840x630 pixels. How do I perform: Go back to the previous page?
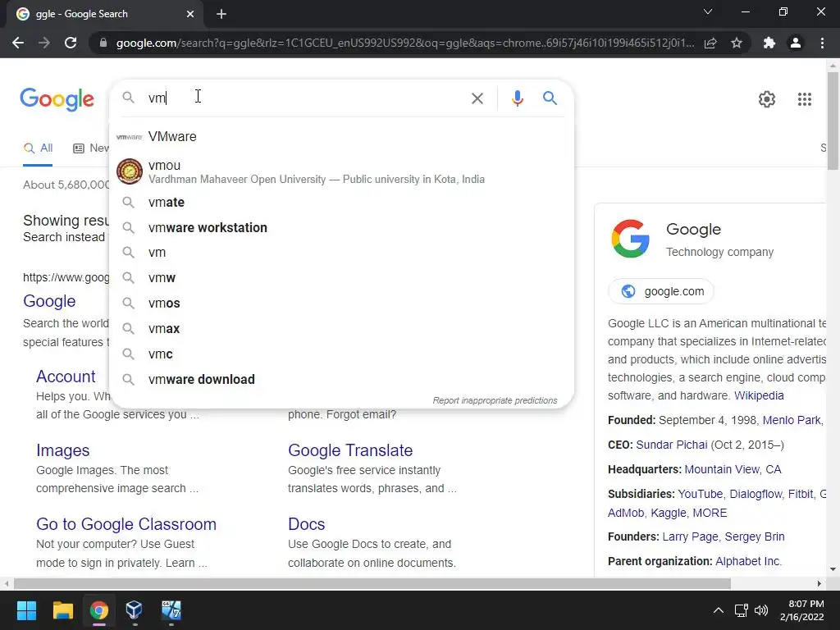18,43
